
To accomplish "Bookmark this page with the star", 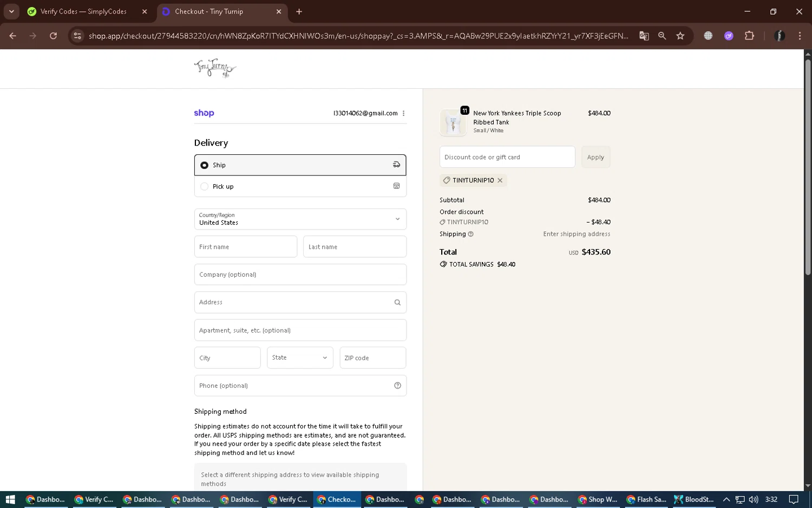I will pos(680,36).
